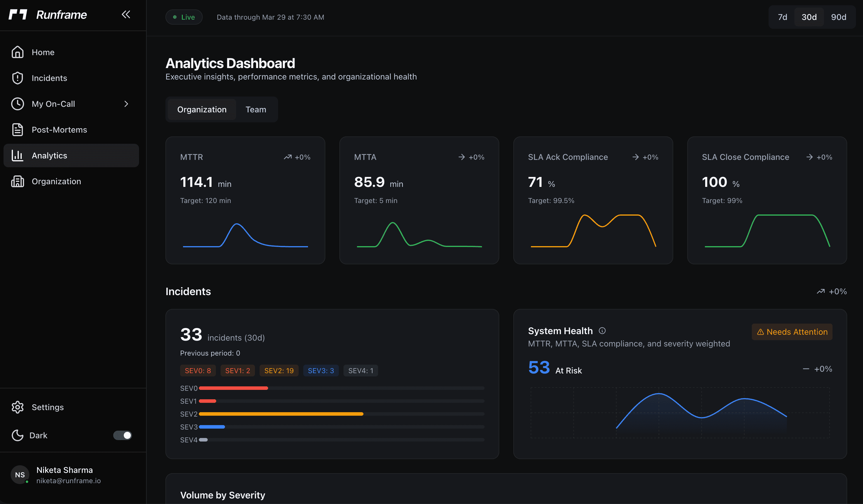
Task: Open the Organization building icon
Action: [18, 181]
